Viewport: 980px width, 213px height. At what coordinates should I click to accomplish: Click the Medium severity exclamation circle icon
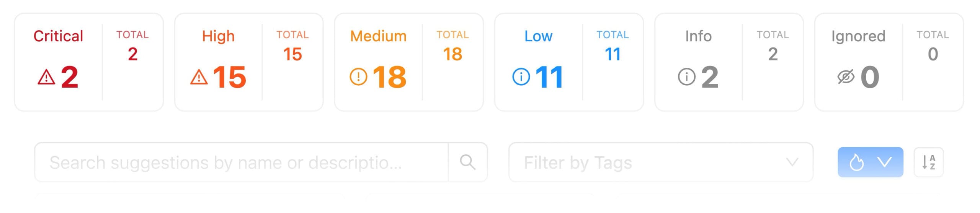point(358,77)
